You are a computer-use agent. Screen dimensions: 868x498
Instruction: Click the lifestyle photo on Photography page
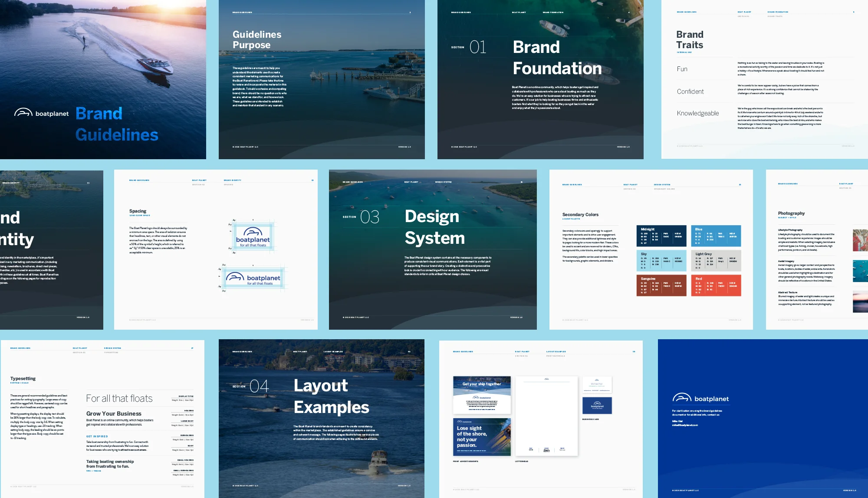[860, 240]
